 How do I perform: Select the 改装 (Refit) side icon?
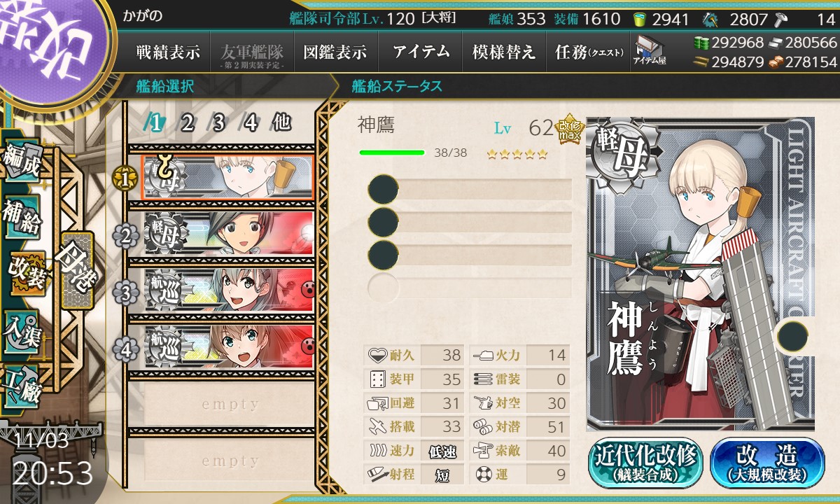click(27, 274)
